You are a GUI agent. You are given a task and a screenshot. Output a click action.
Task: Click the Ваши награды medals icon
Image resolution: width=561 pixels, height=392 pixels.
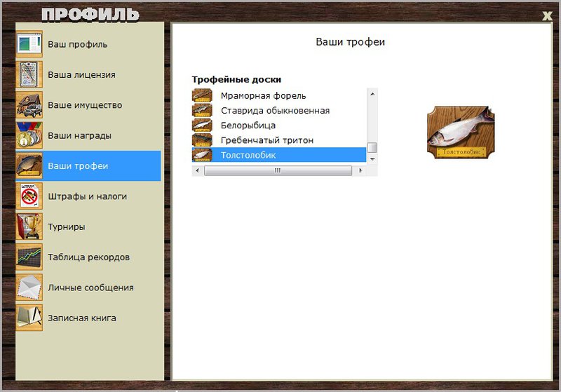click(29, 135)
